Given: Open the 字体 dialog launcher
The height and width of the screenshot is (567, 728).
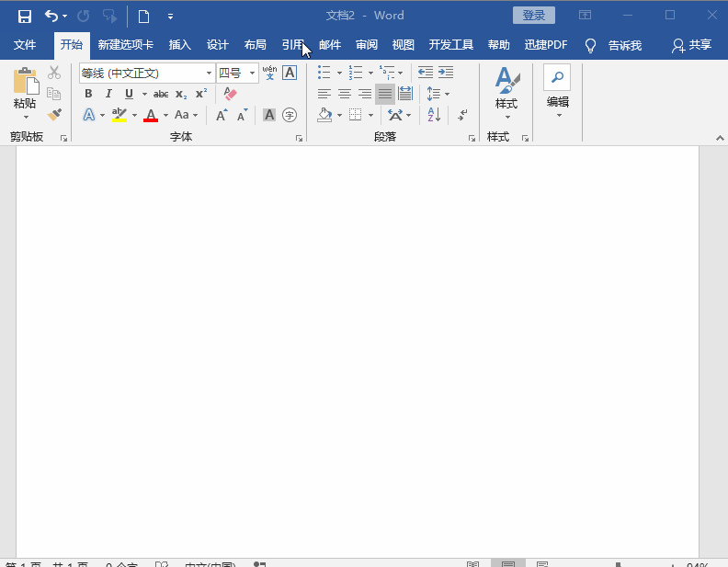Looking at the screenshot, I should (299, 138).
